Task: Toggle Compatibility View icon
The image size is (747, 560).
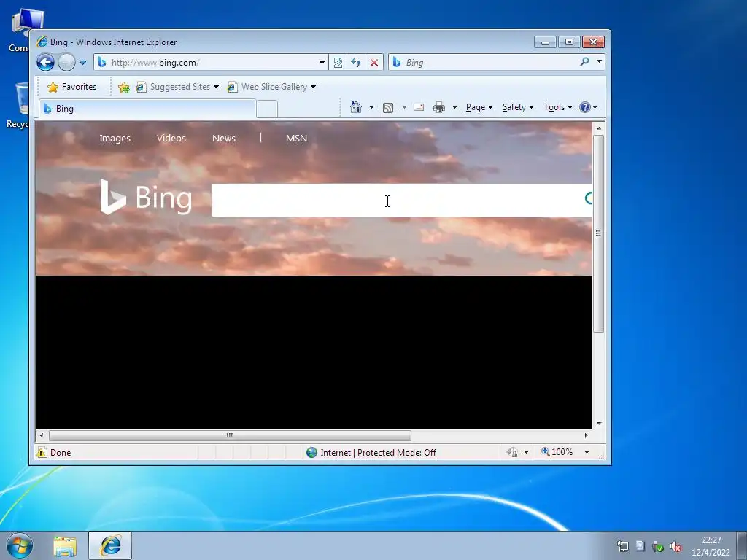Action: 338,63
